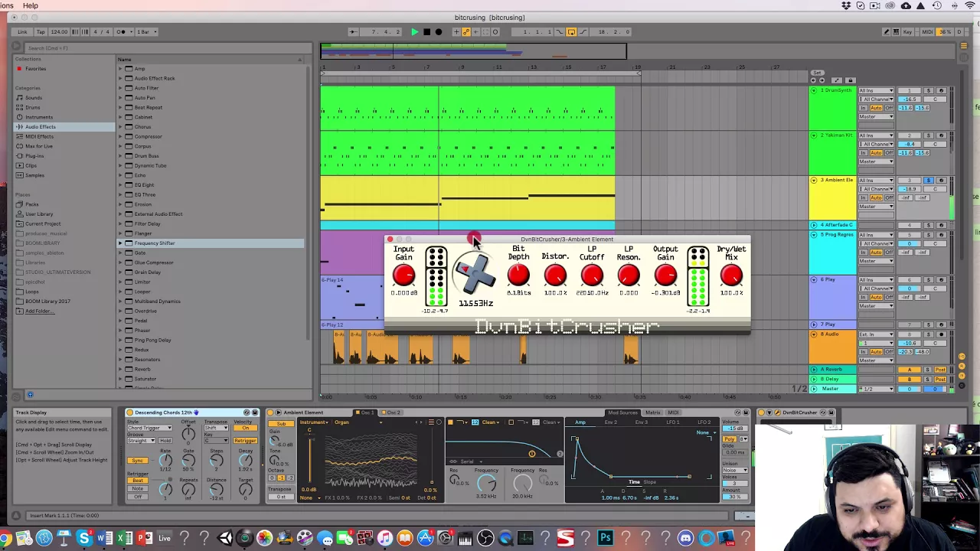Fold the 1 DrumSynth track

click(814, 90)
